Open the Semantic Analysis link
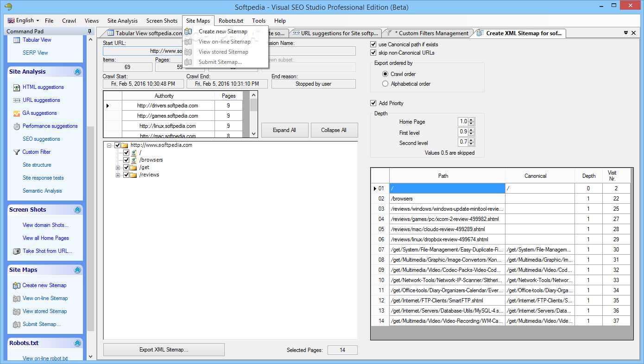Viewport: 644px width, 364px height. click(42, 191)
